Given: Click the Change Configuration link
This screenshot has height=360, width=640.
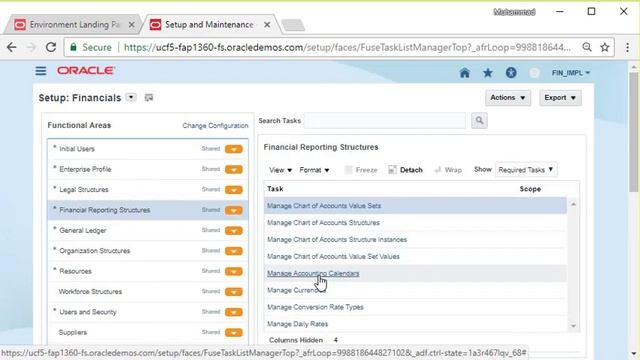Looking at the screenshot, I should pyautogui.click(x=215, y=126).
